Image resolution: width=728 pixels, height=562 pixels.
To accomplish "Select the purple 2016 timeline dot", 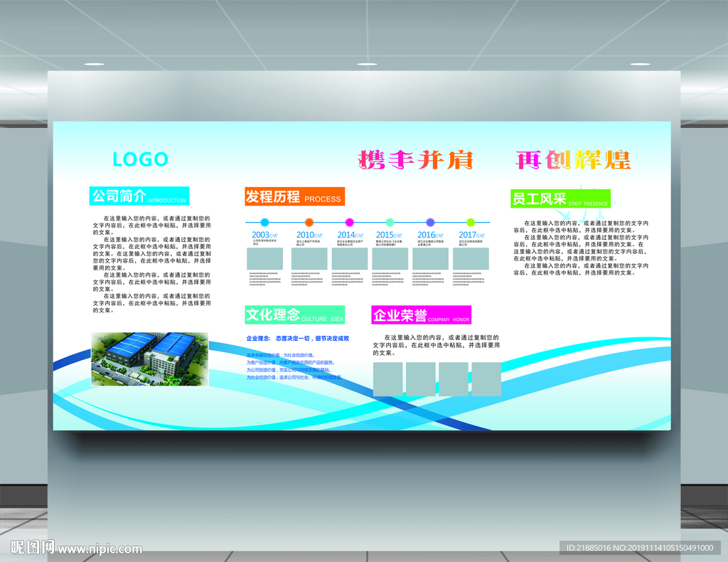I will click(x=430, y=223).
